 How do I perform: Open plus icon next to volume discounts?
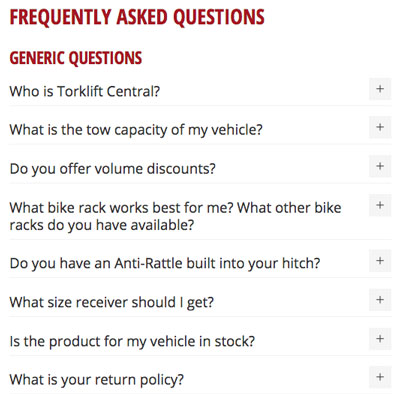tap(380, 166)
